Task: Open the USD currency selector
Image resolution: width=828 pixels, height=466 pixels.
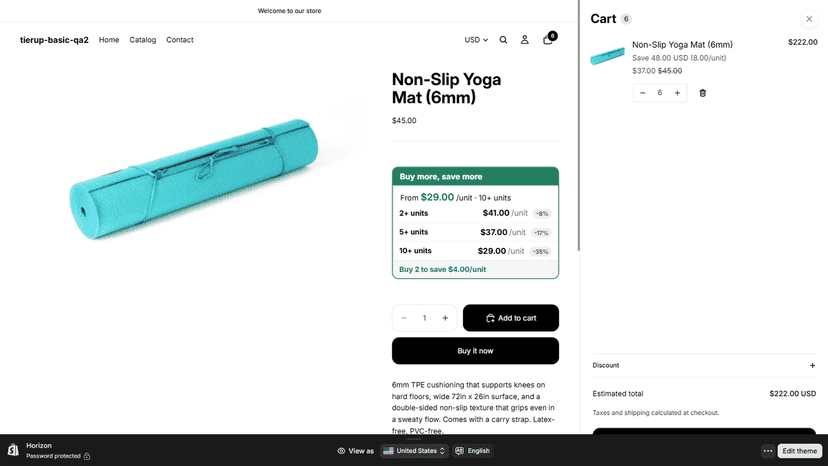Action: click(476, 40)
